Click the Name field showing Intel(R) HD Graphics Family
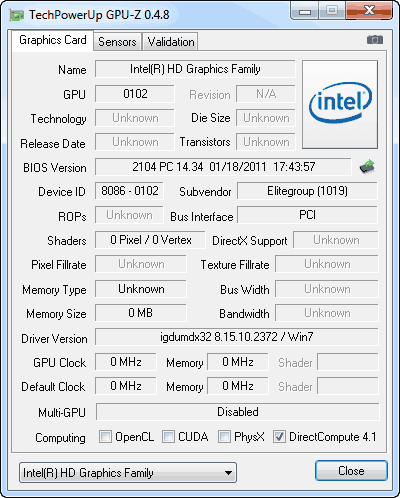400x498 pixels. (195, 69)
